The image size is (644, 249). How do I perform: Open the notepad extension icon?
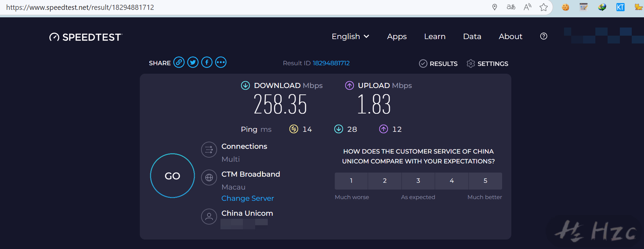pyautogui.click(x=584, y=7)
